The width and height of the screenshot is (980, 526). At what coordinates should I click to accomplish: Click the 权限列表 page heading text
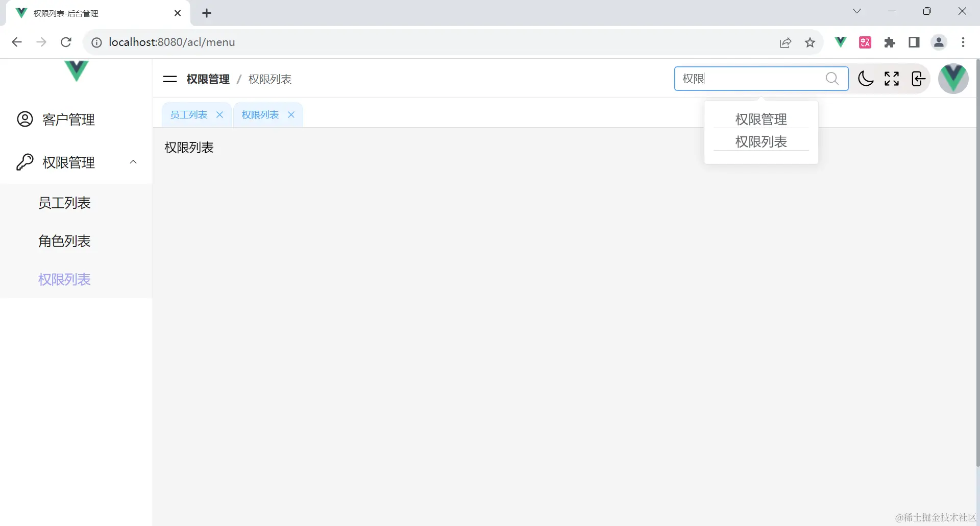tap(189, 148)
